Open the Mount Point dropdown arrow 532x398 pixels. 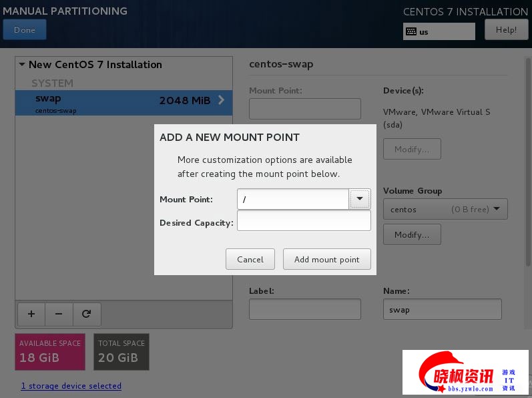tap(360, 199)
